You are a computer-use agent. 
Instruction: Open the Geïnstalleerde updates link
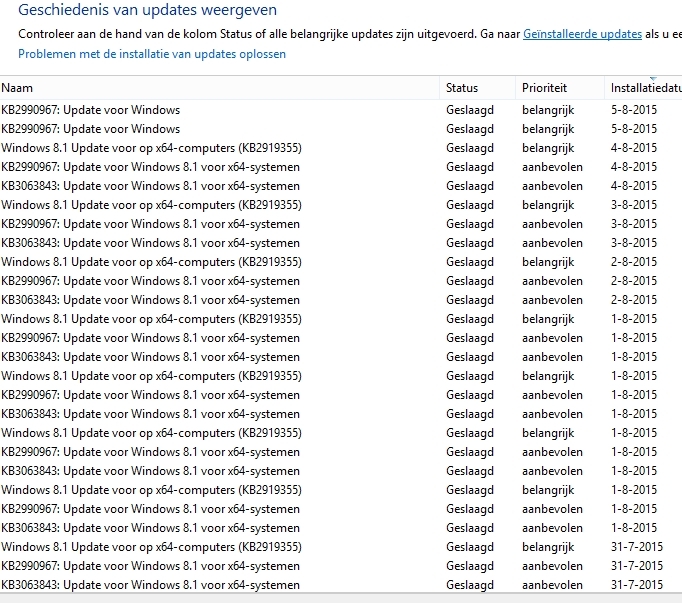[582, 34]
